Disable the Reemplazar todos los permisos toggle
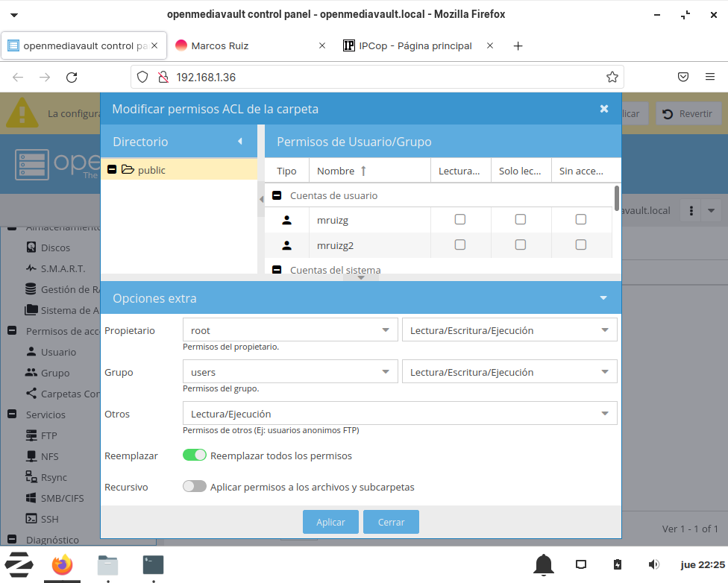This screenshot has width=728, height=583. point(195,455)
